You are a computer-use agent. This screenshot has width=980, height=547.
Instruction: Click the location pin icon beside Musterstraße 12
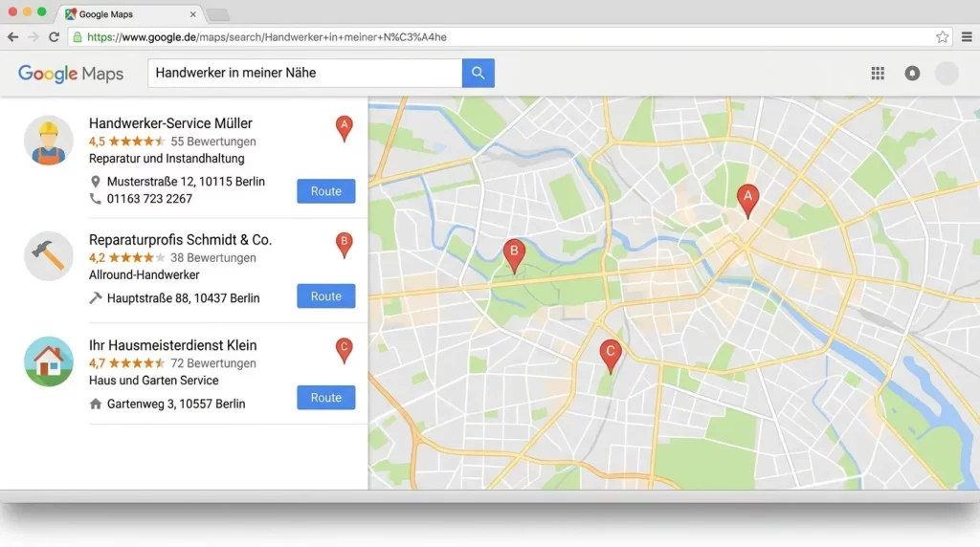[95, 182]
